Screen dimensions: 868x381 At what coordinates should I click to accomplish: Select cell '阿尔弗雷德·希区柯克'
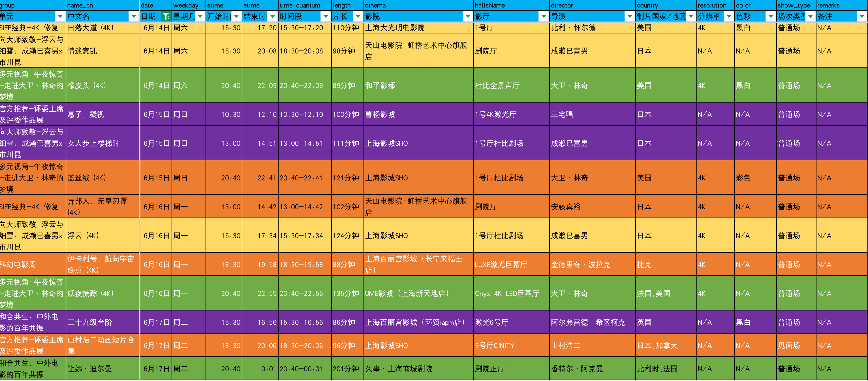[592, 322]
